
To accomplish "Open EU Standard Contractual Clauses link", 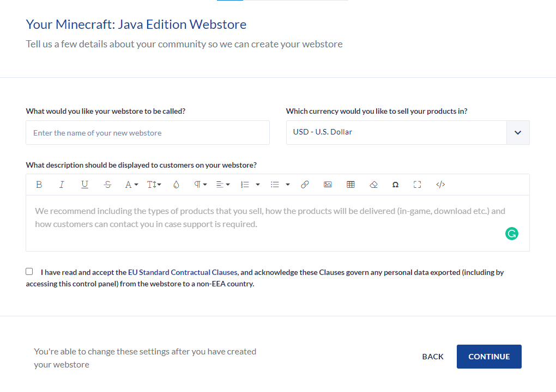I will [x=183, y=272].
